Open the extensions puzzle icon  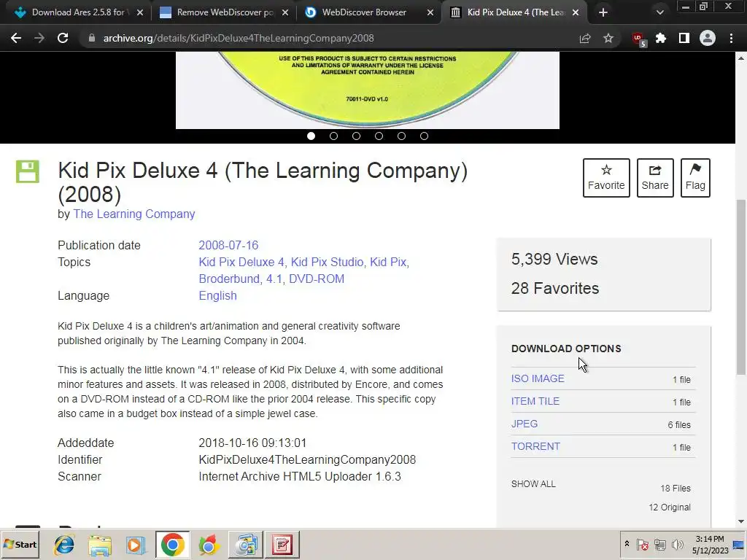tap(661, 38)
